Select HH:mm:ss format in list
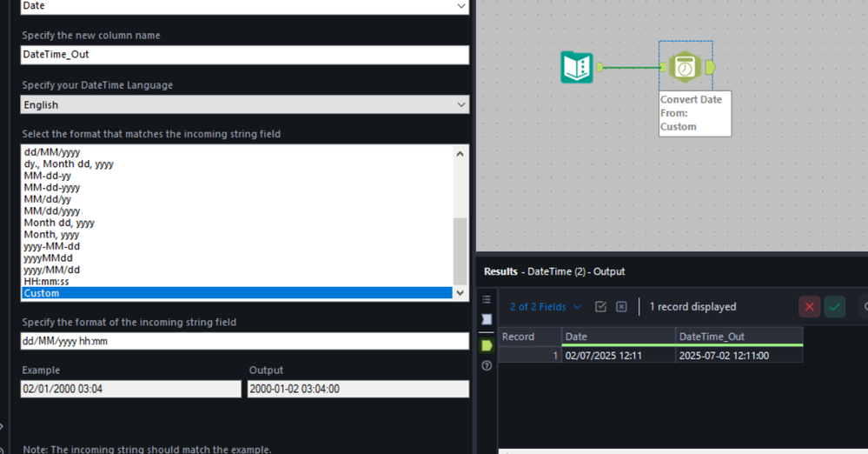The width and height of the screenshot is (868, 454). coord(47,282)
